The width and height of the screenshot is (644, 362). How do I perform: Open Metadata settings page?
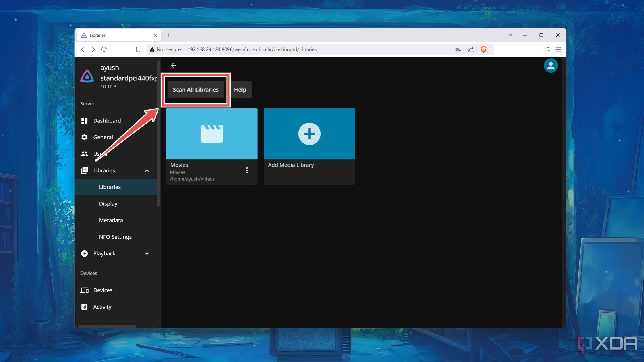(x=111, y=220)
